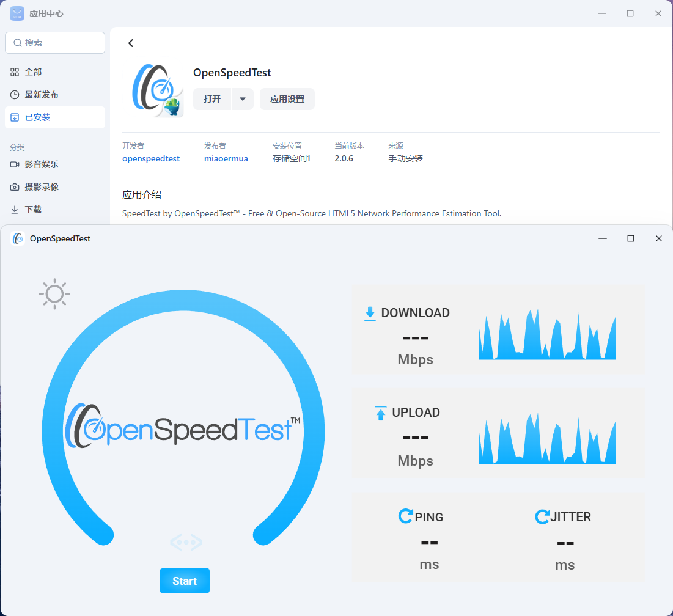The height and width of the screenshot is (616, 673).
Task: Close the 应用中心 window
Action: (x=658, y=13)
